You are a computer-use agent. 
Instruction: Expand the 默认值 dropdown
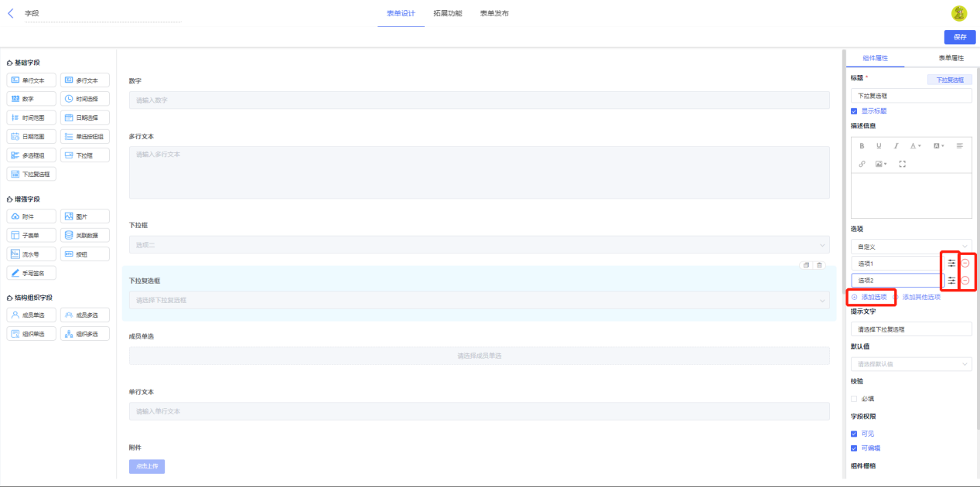pos(911,363)
